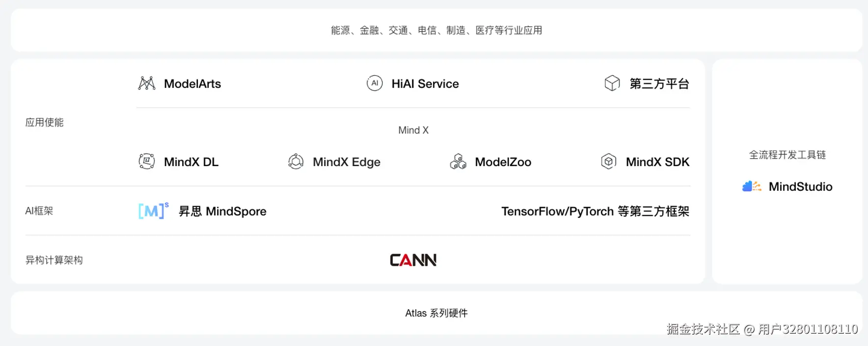Click the ModelArts logo icon
868x346 pixels.
pos(147,84)
